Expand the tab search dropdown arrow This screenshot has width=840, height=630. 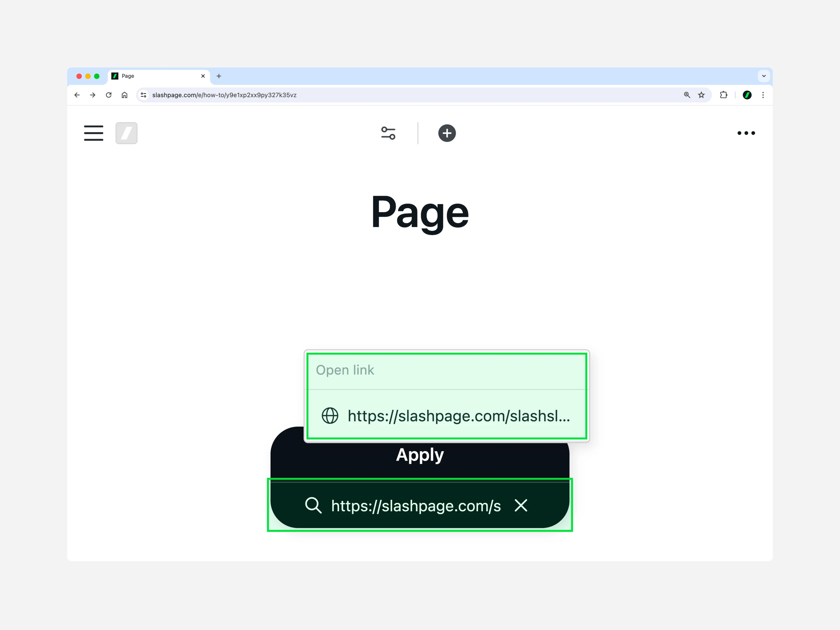[764, 76]
